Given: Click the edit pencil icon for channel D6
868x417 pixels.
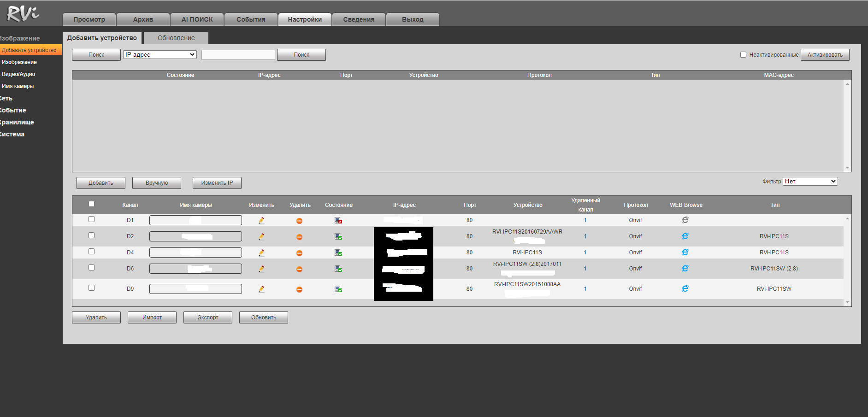Looking at the screenshot, I should point(261,269).
